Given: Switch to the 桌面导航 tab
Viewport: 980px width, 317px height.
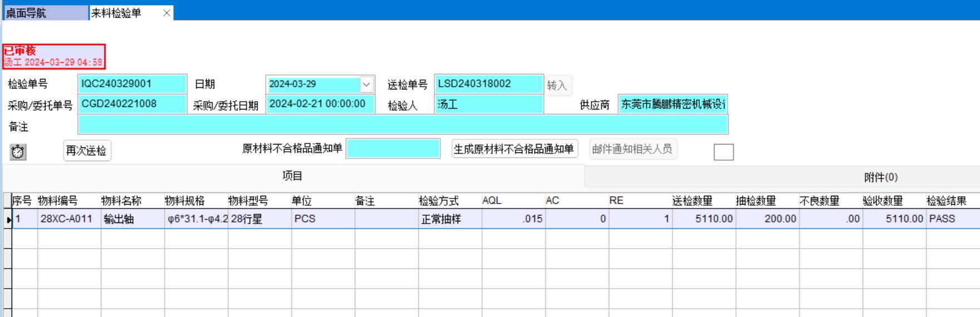Looking at the screenshot, I should [x=45, y=13].
